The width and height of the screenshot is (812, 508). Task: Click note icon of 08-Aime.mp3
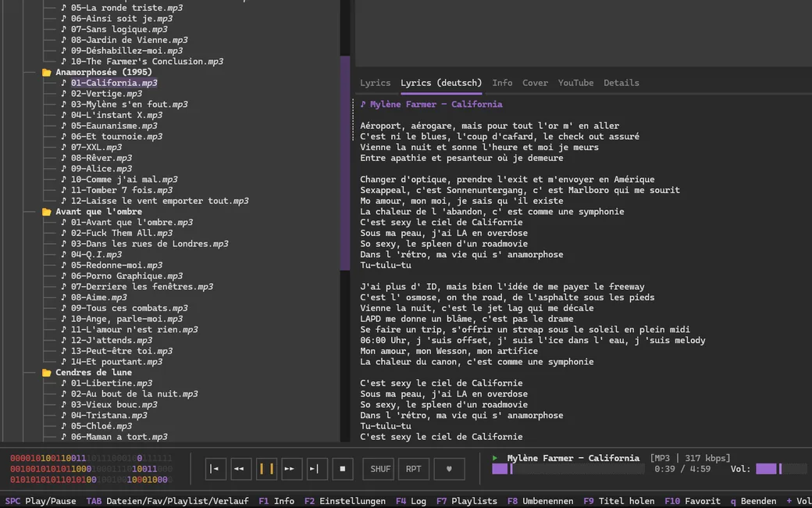[64, 298]
